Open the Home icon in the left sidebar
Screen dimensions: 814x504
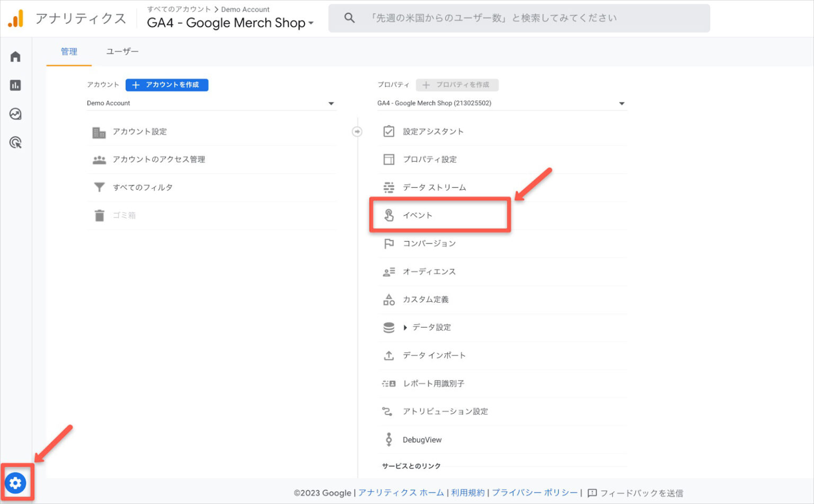click(15, 56)
